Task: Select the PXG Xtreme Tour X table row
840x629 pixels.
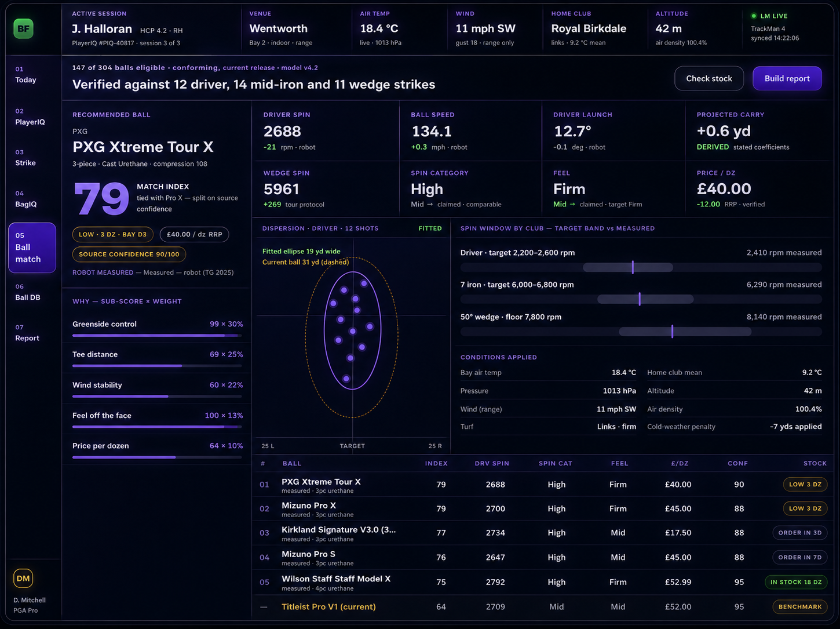Action: click(543, 485)
